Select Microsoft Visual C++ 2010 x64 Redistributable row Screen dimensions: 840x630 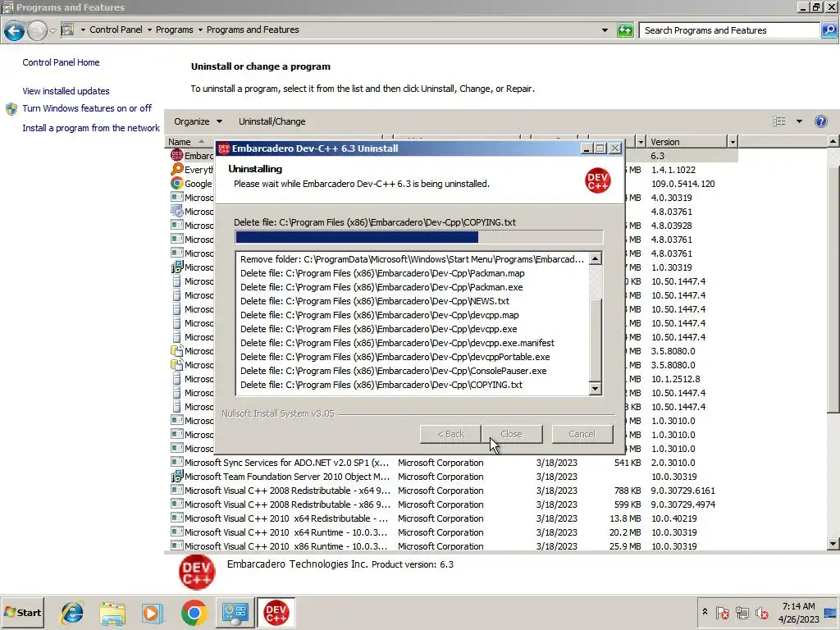pos(450,518)
